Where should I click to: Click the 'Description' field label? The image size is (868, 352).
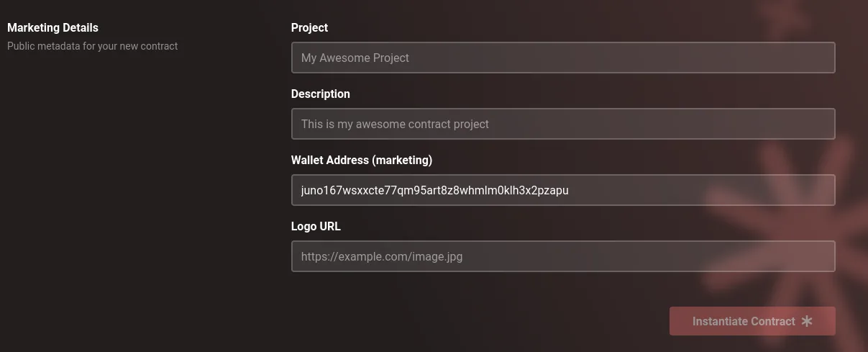(321, 94)
